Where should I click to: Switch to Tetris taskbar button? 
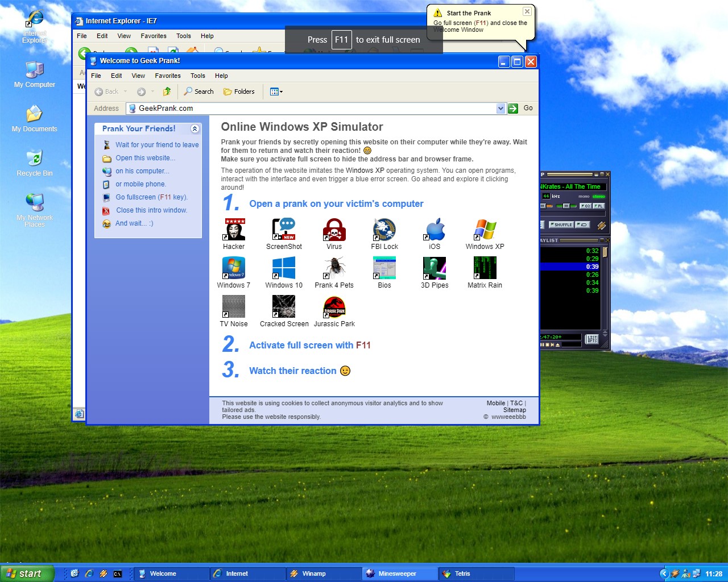[477, 573]
